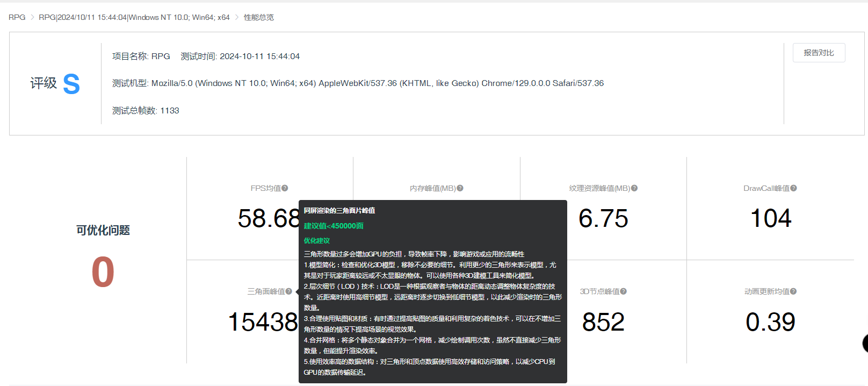Click the help icon next to 内存峰值(MB)
The image size is (868, 386).
click(x=460, y=188)
